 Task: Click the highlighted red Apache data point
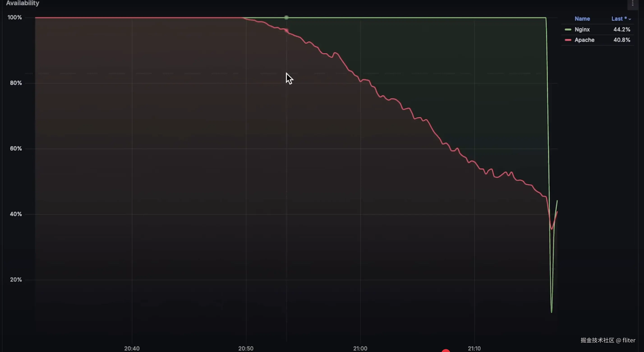[287, 30]
